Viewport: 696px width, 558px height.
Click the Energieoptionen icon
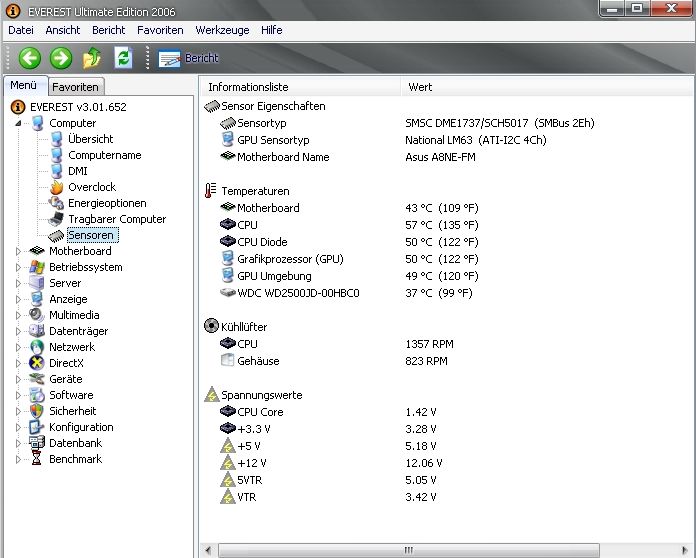pyautogui.click(x=56, y=203)
